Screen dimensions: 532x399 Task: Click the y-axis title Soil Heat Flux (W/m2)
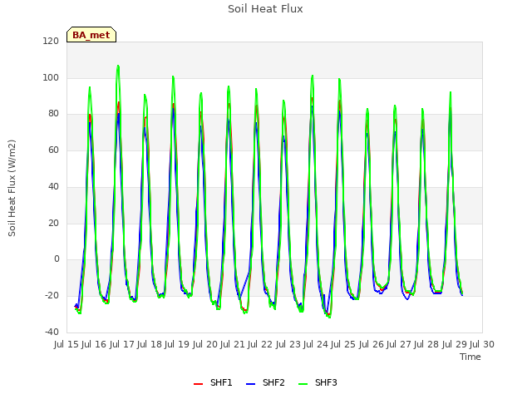coord(12,188)
